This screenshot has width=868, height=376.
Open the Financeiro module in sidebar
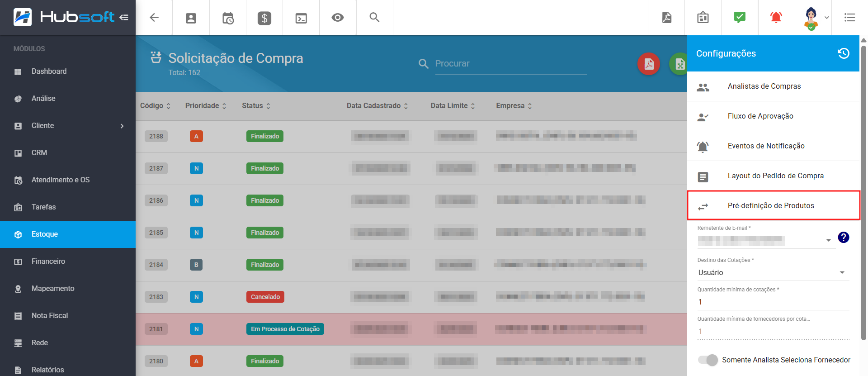48,261
